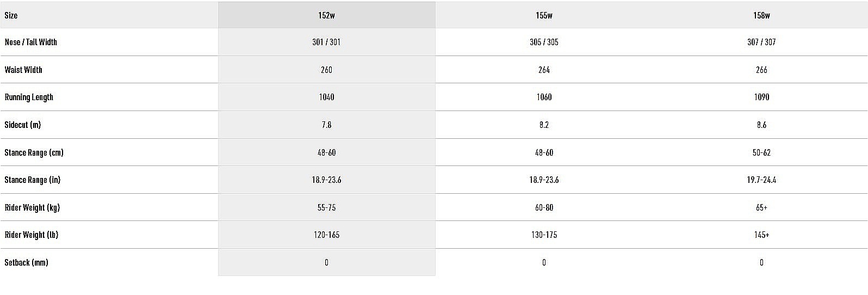868x295 pixels.
Task: Select the 301 / 301 nose/tail width cell
Action: pos(326,42)
